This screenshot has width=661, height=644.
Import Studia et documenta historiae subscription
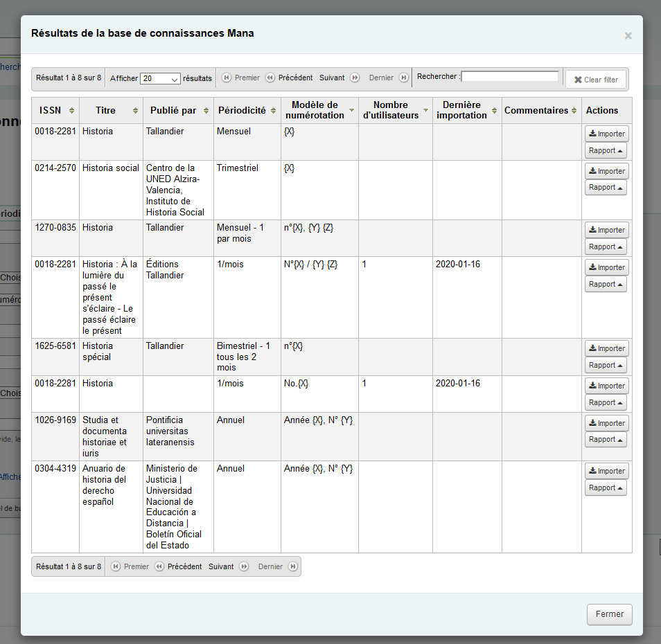607,423
